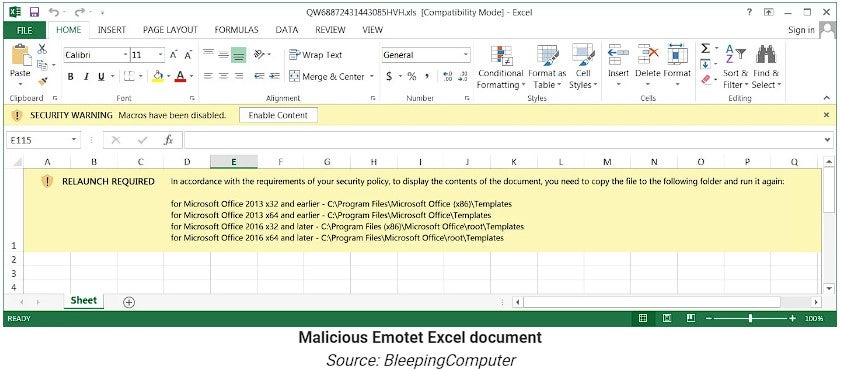This screenshot has height=370, width=841.
Task: Expand the Calibri font name dropdown
Action: [126, 55]
